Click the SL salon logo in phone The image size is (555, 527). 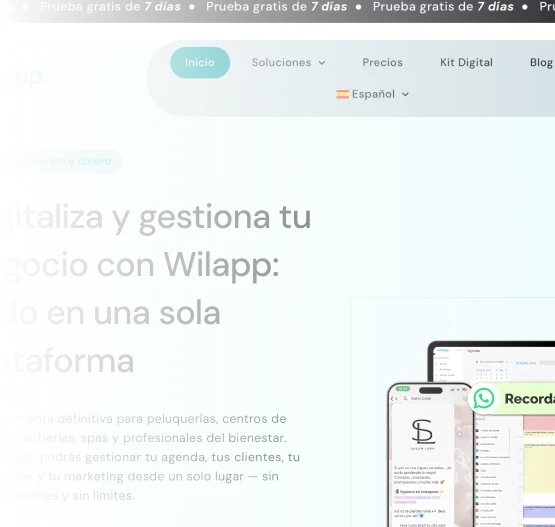click(x=423, y=434)
